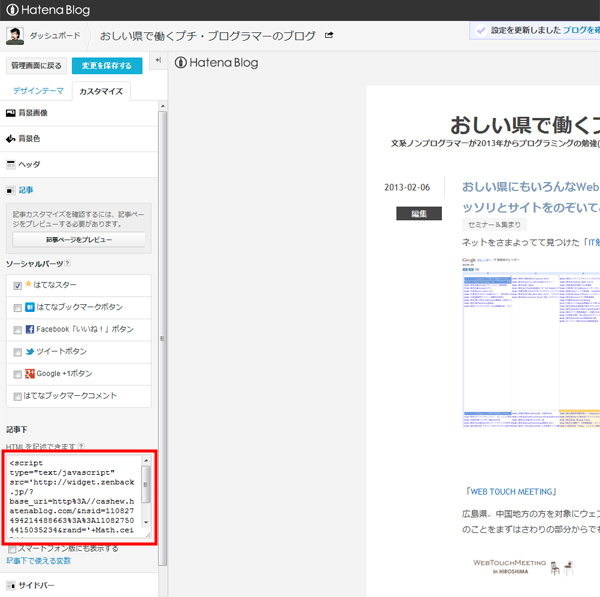Click the textarea resize grip corner
This screenshot has height=597, width=600.
pyautogui.click(x=148, y=535)
